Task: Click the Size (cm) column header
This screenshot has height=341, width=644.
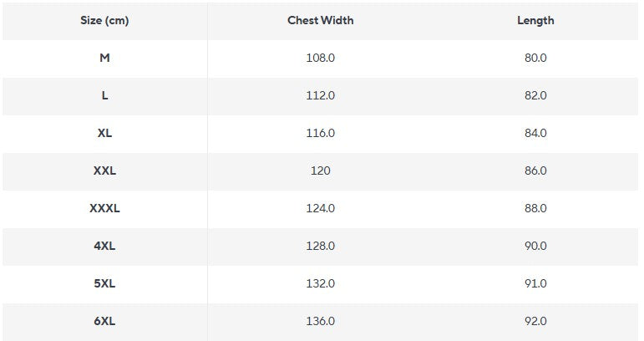Action: (x=104, y=20)
